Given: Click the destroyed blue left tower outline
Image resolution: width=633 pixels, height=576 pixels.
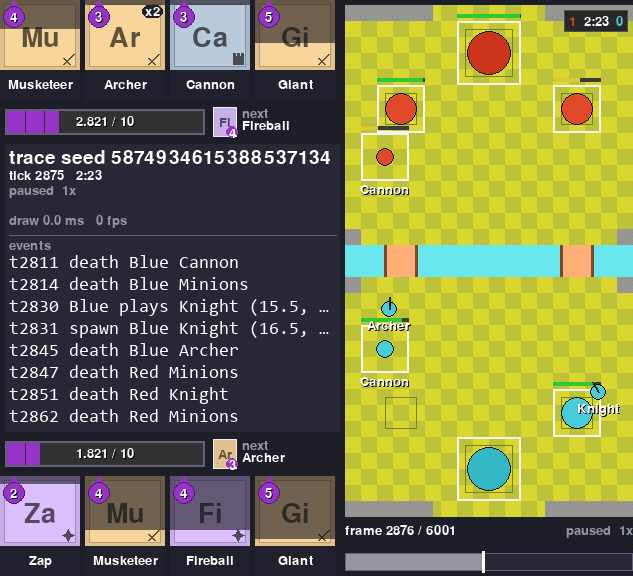Looking at the screenshot, I should click(401, 413).
